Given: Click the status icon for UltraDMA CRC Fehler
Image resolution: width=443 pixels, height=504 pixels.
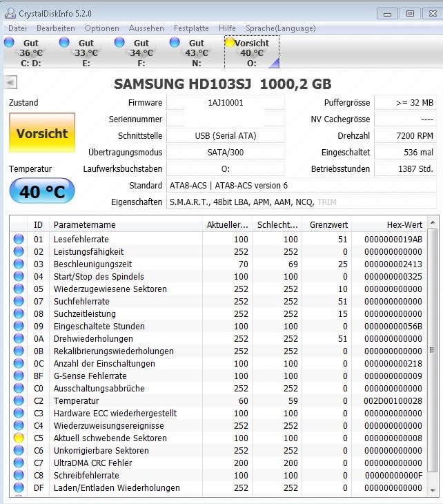Looking at the screenshot, I should [19, 463].
